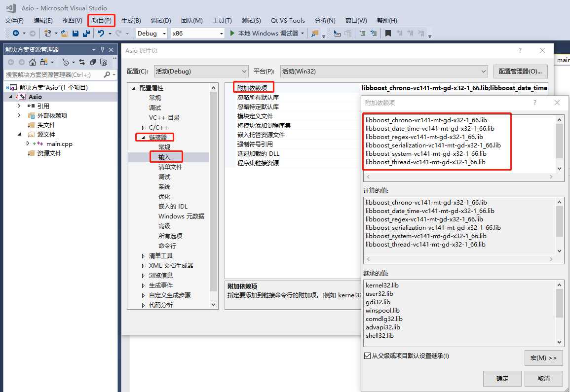Open the Debug solution configuration dropdown
570x392 pixels.
point(151,34)
